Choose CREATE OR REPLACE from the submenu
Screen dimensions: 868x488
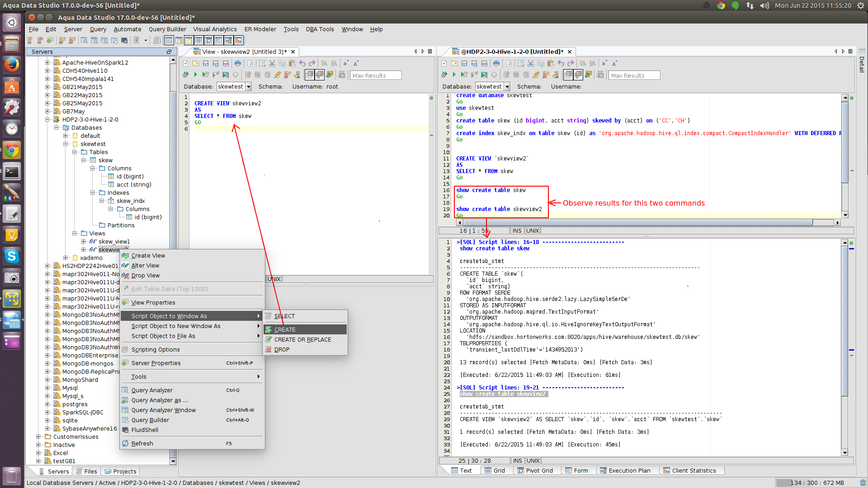(302, 340)
